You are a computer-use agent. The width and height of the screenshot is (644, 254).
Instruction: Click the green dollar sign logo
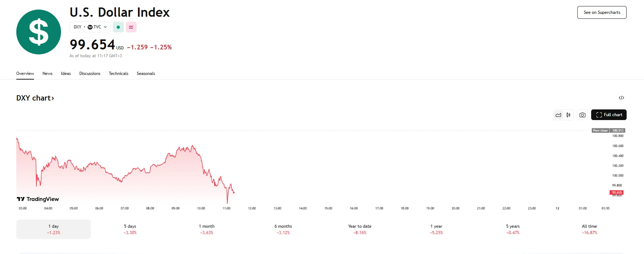click(x=39, y=32)
